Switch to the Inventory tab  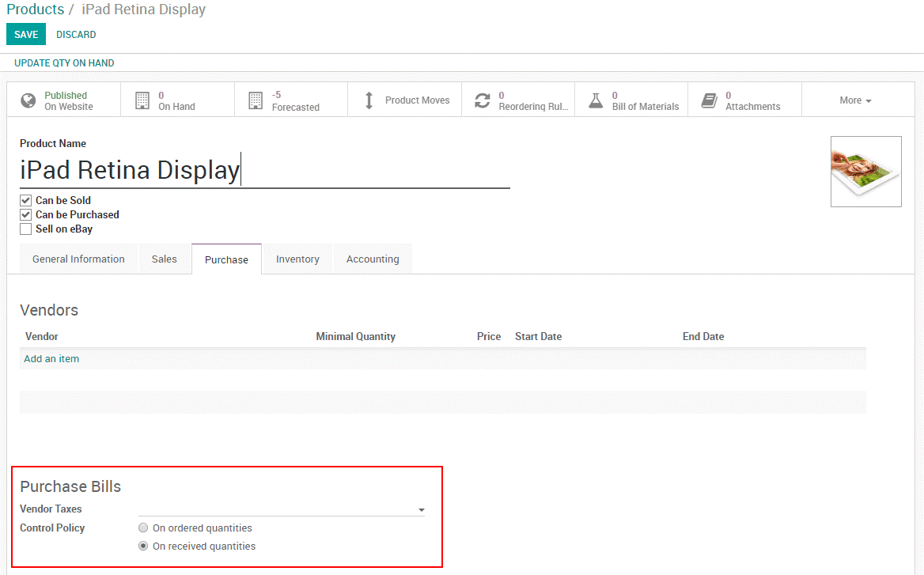coord(297,259)
